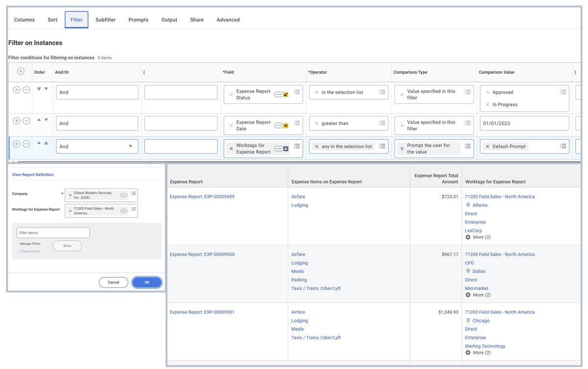The image size is (588, 369).
Task: Remove the Expense Report Status filter row
Action: click(x=26, y=90)
